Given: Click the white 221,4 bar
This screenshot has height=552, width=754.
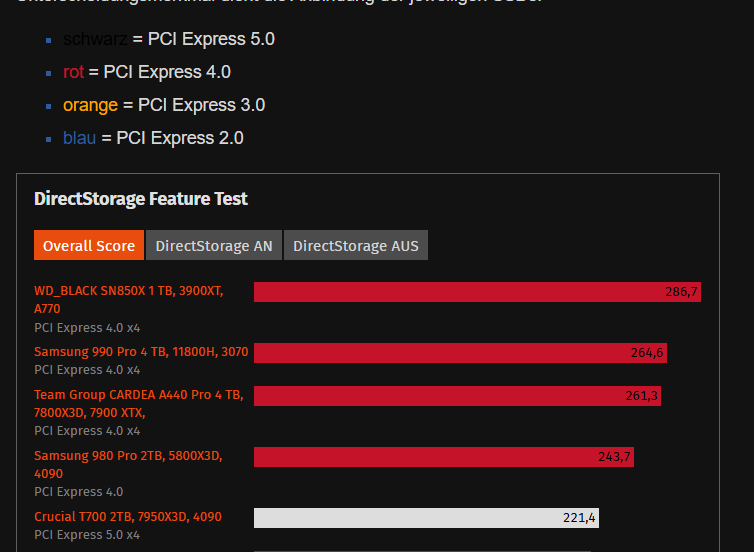Looking at the screenshot, I should [426, 518].
